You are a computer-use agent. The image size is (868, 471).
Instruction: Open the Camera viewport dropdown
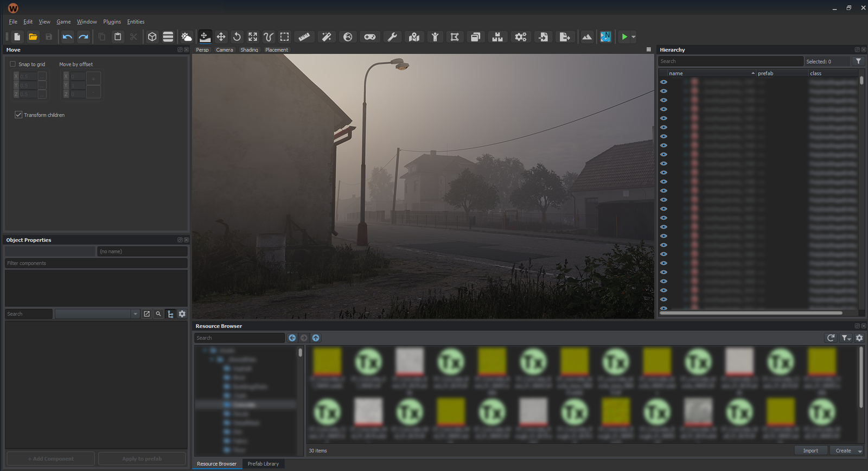[225, 50]
